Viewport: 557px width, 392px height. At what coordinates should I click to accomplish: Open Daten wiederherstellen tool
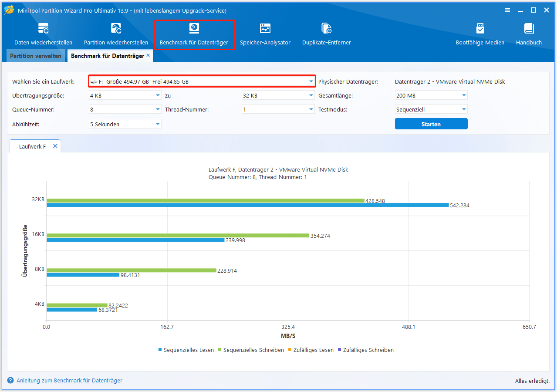click(43, 34)
